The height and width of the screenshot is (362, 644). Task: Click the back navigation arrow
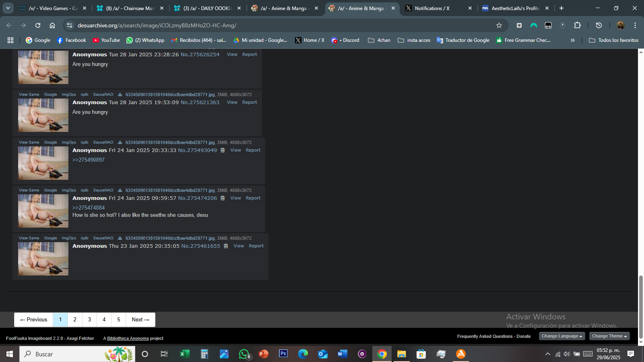(9, 25)
